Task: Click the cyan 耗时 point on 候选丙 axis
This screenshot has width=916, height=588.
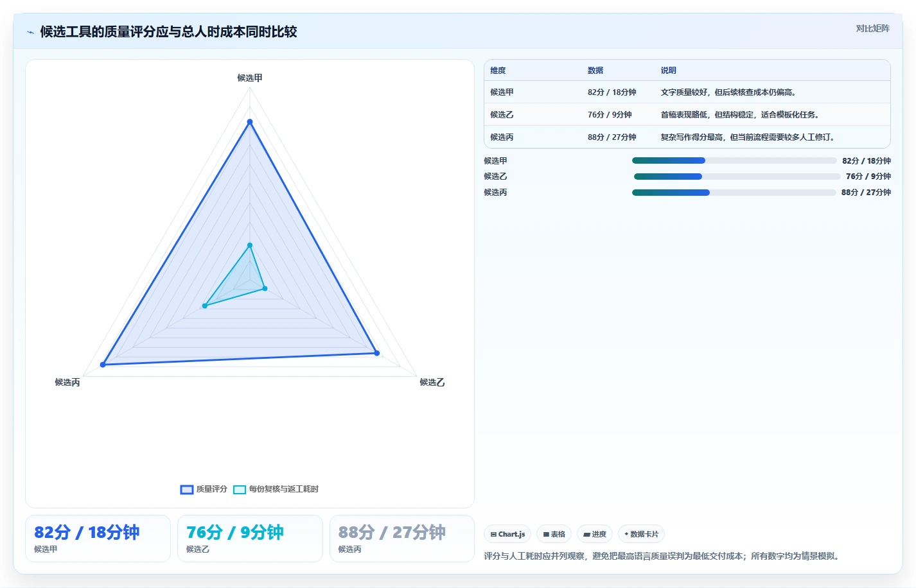Action: coord(205,306)
